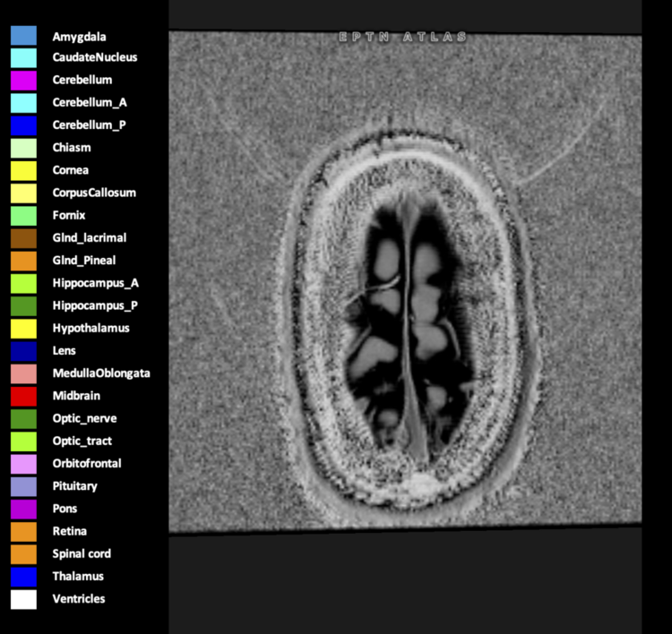Click the blue Thalamus swatch
The image size is (672, 634).
(23, 577)
